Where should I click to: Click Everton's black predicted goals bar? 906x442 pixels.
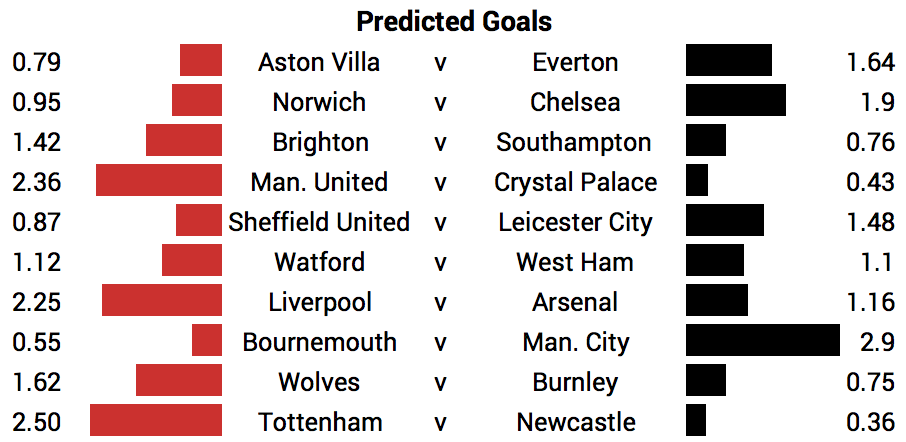pyautogui.click(x=729, y=60)
